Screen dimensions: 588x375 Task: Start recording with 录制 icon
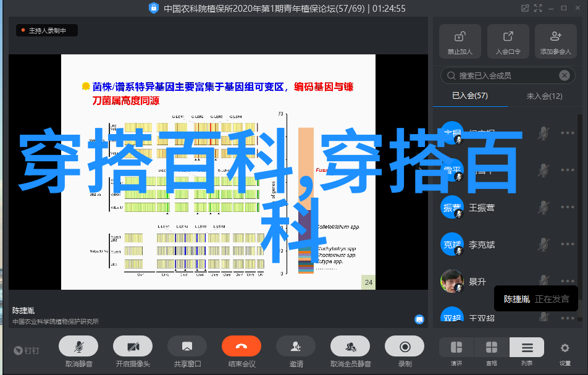click(405, 346)
